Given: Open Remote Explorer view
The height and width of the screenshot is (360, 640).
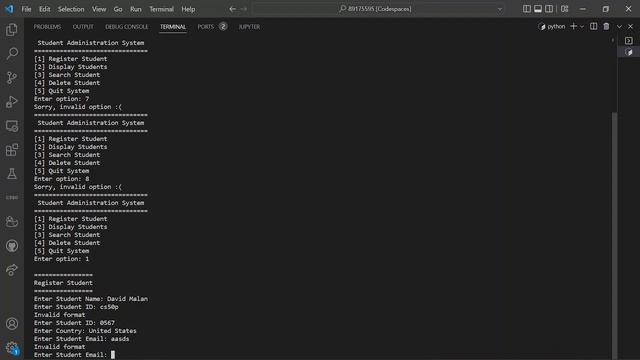Looking at the screenshot, I should pyautogui.click(x=12, y=126).
